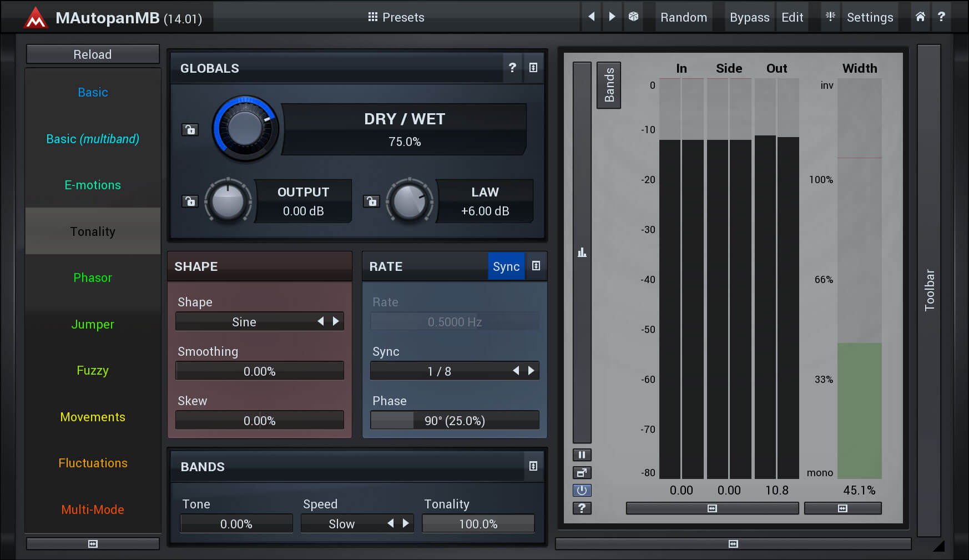Click the Reload button
969x560 pixels.
(93, 54)
